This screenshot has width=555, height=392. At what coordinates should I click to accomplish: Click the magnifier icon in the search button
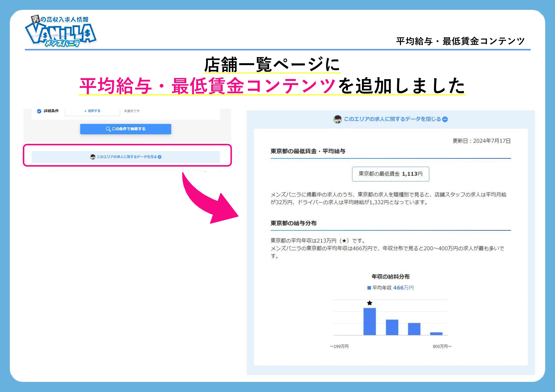coord(108,129)
